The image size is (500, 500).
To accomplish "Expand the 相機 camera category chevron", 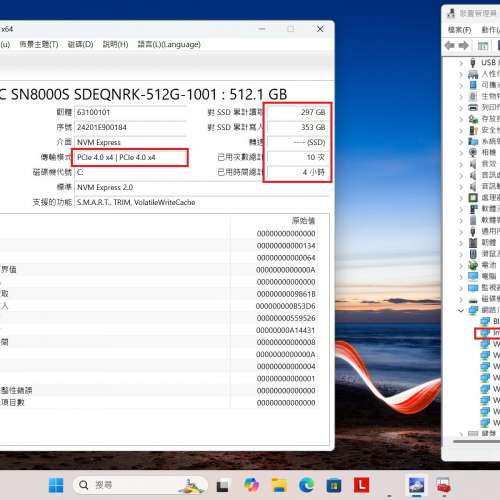I will (x=461, y=153).
